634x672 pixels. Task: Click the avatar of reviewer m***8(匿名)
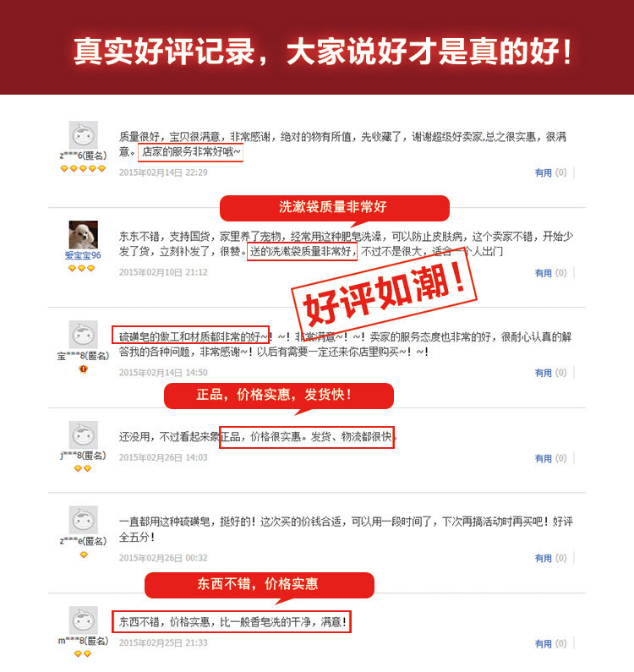83,620
